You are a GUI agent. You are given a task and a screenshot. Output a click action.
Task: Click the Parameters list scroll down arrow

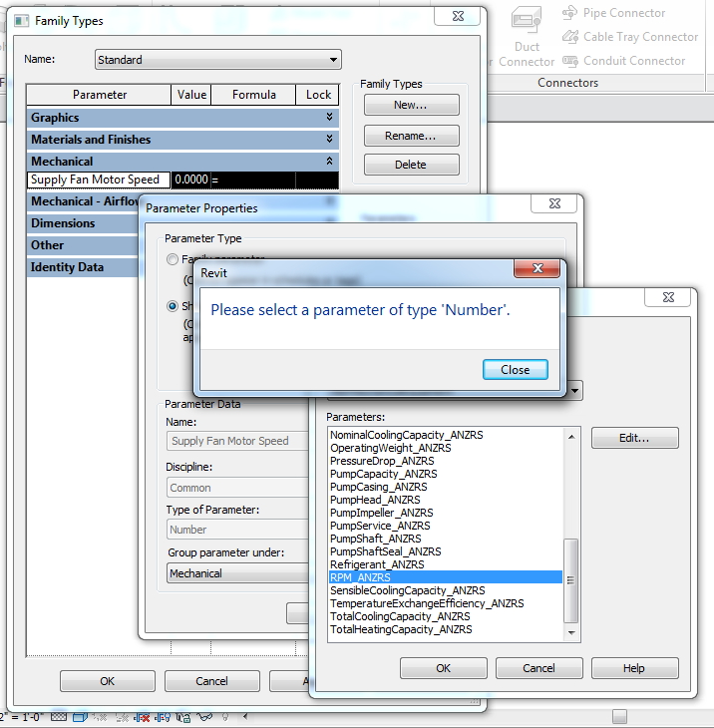point(571,633)
